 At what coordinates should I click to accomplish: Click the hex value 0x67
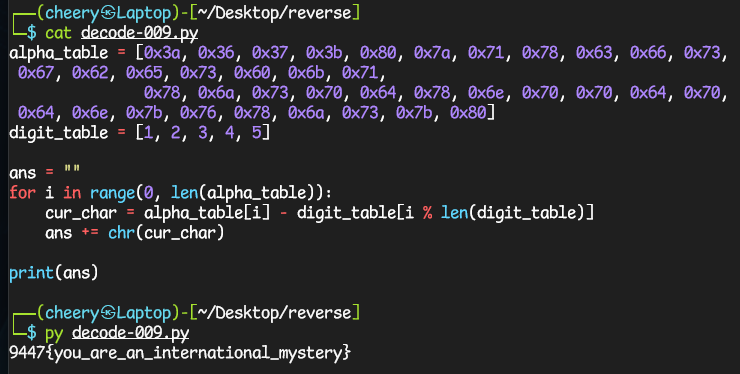coord(36,73)
